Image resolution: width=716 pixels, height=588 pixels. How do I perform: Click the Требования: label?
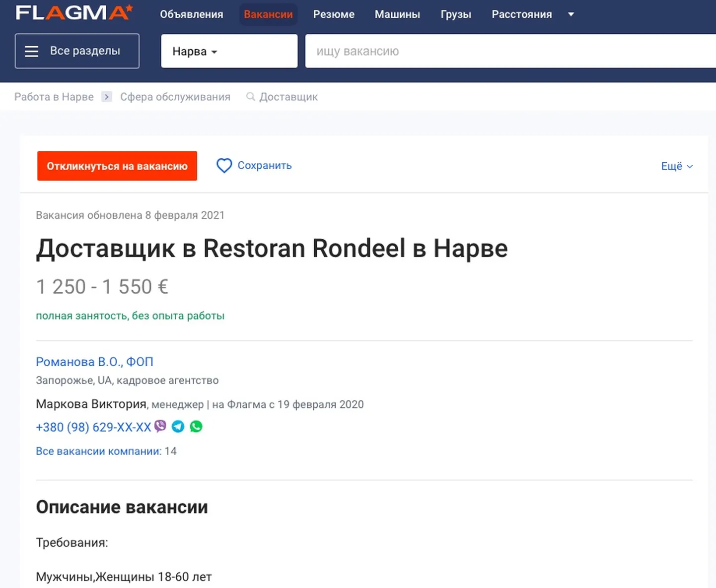[72, 542]
